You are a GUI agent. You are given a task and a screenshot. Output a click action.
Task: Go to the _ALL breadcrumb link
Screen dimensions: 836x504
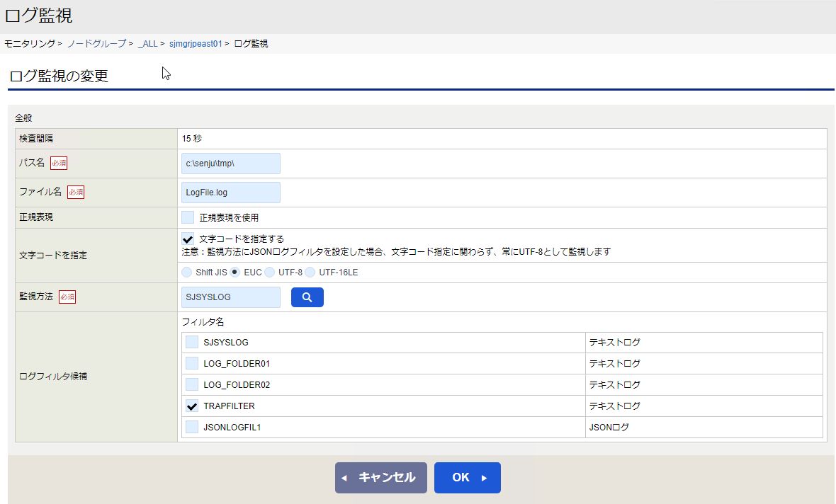coord(147,44)
